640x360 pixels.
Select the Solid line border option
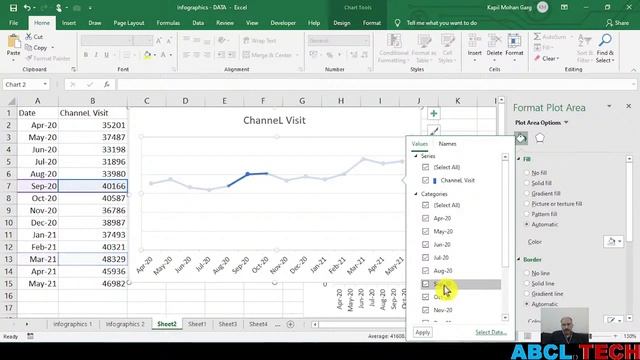click(527, 283)
